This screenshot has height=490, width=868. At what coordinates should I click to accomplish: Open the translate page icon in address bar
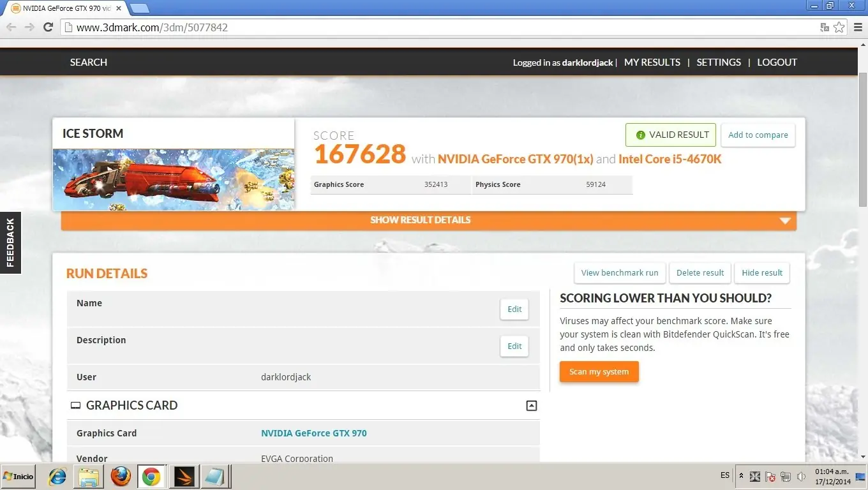pos(825,27)
